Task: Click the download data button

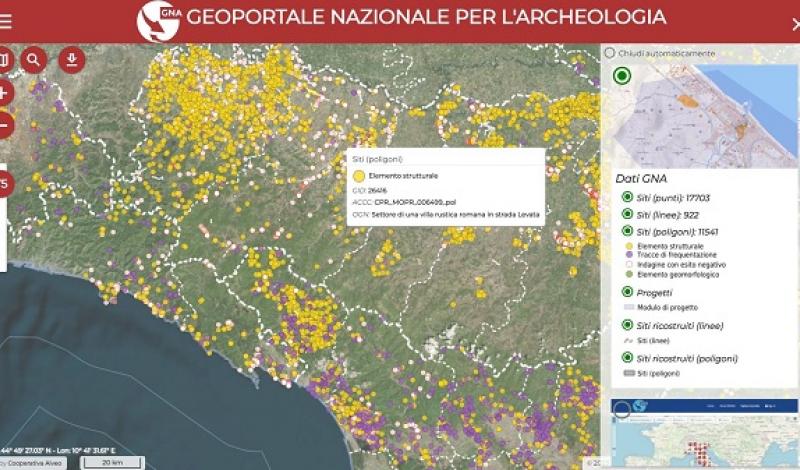Action: pos(72,60)
